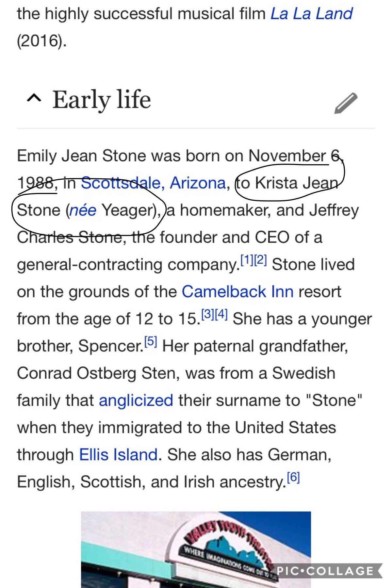This screenshot has width=392, height=588.
Task: Tap citation reference [1]
Action: (x=247, y=260)
